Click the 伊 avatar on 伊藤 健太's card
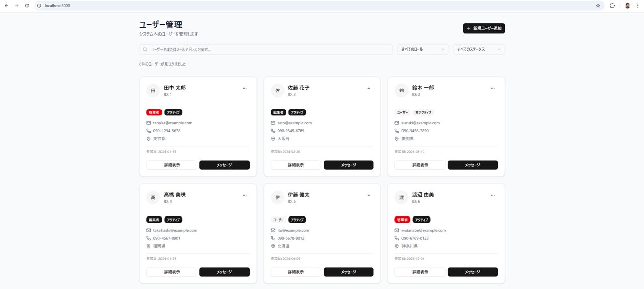This screenshot has width=644, height=289. [278, 198]
